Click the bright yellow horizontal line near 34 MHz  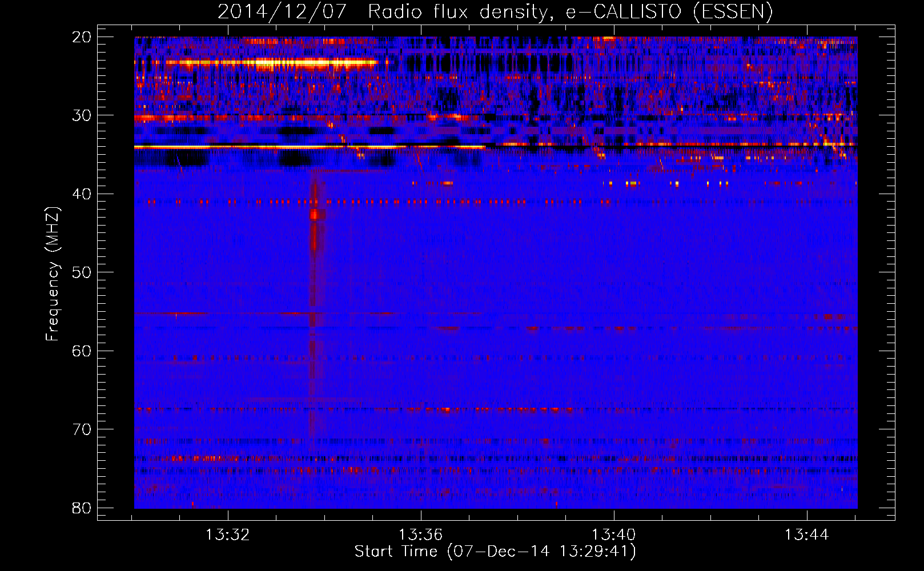[x=310, y=147]
